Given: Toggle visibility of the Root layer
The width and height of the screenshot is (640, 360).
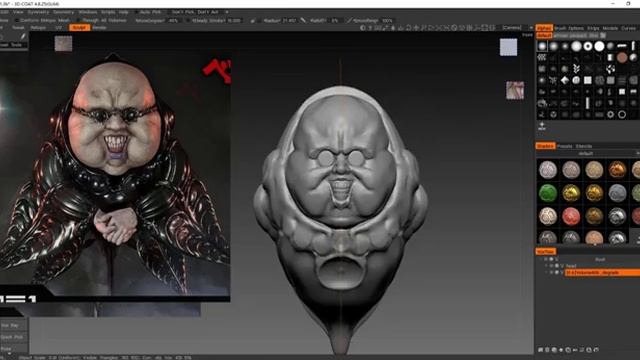Looking at the screenshot, I should click(546, 259).
